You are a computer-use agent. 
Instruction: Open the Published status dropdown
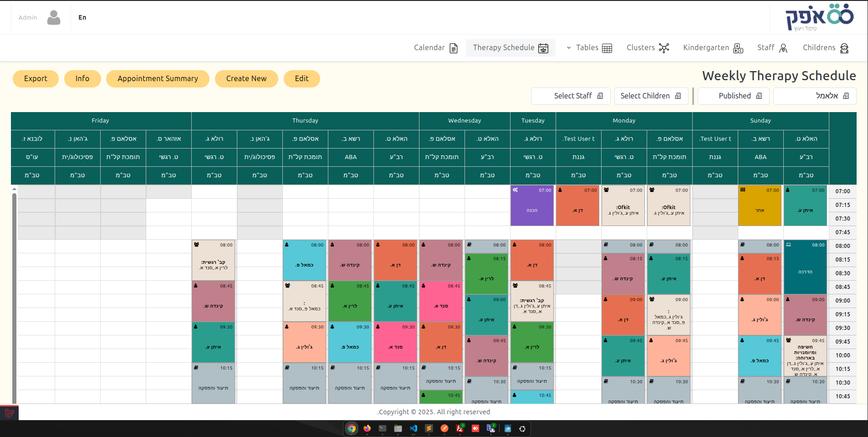point(734,96)
